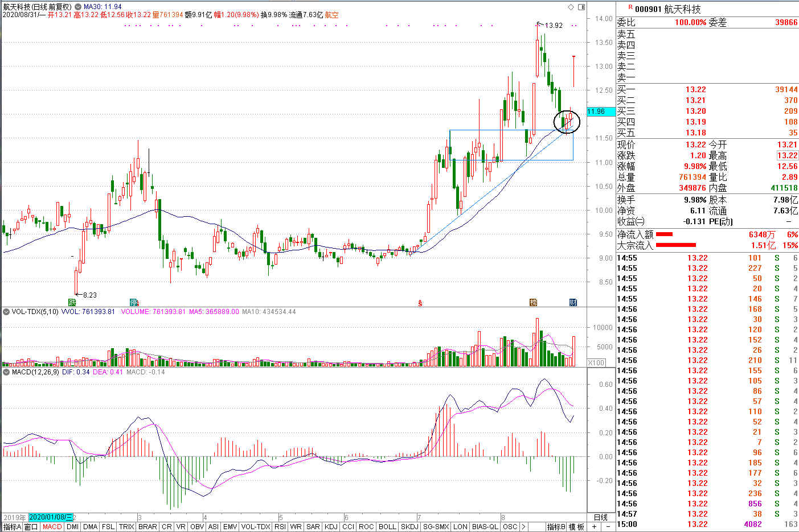This screenshot has width=799, height=532.
Task: Click the highlighted date 2020/01/08 on the time axis
Action: coord(51,517)
